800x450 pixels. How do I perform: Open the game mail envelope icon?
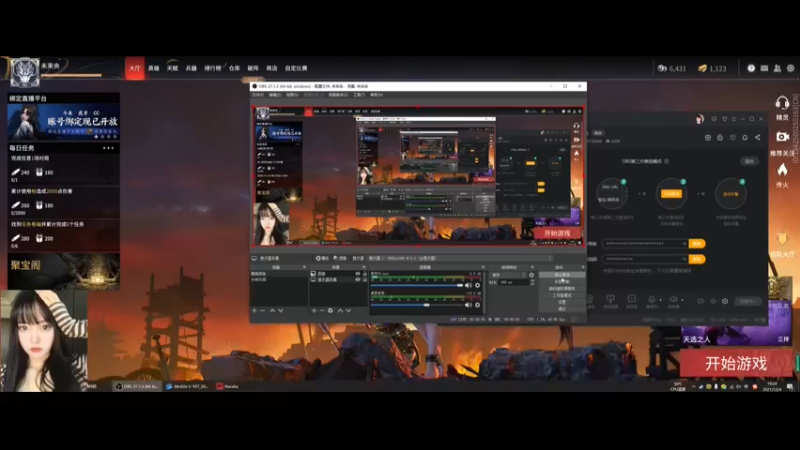pos(764,68)
